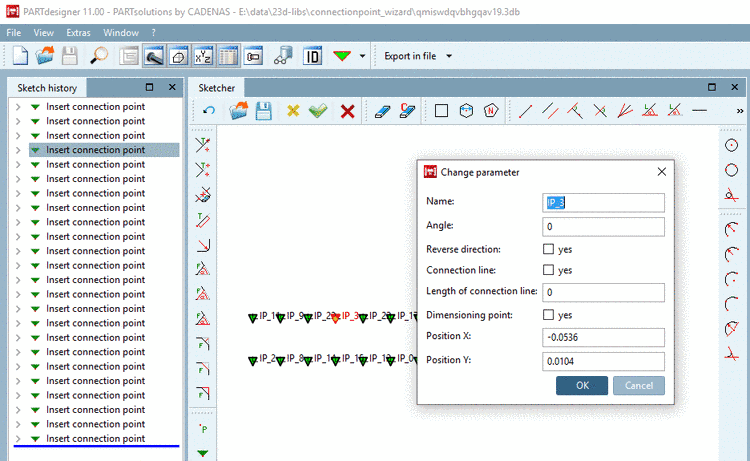750x461 pixels.
Task: Click Cancel in the Change parameter dialog
Action: coord(639,385)
